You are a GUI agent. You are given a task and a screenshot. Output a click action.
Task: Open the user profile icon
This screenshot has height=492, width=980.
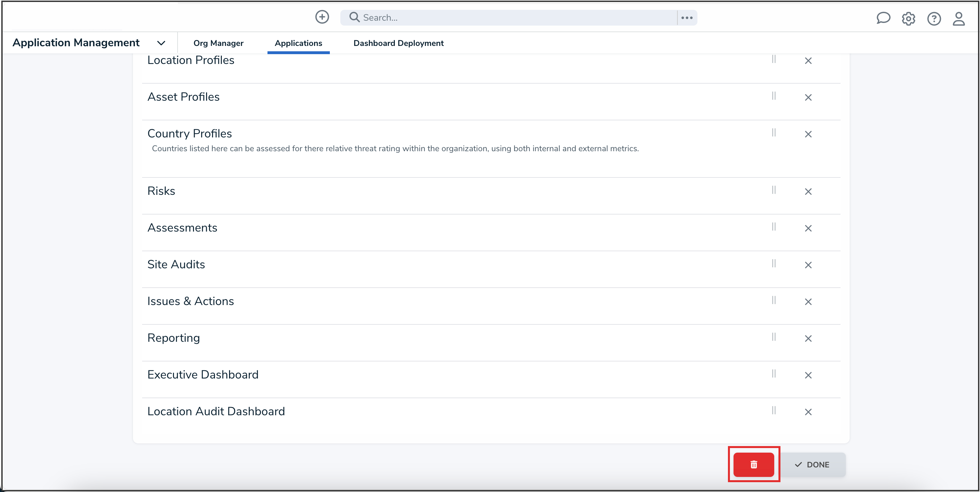tap(958, 19)
